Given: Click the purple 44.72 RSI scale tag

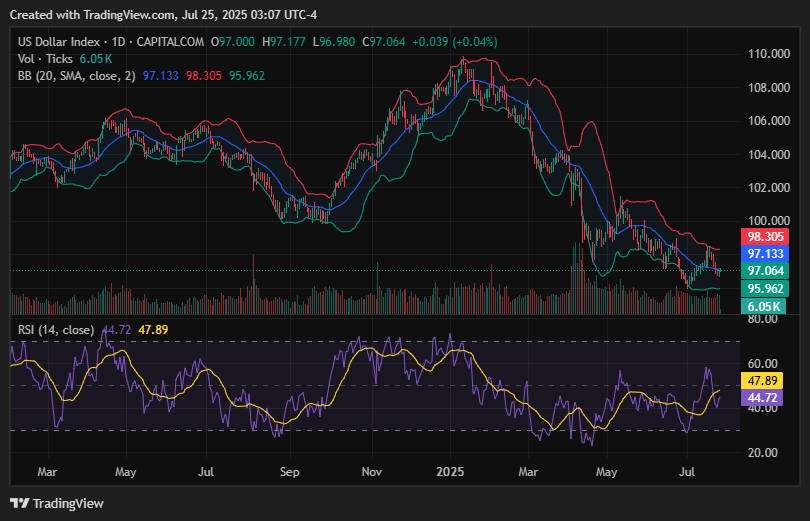Looking at the screenshot, I should (762, 398).
